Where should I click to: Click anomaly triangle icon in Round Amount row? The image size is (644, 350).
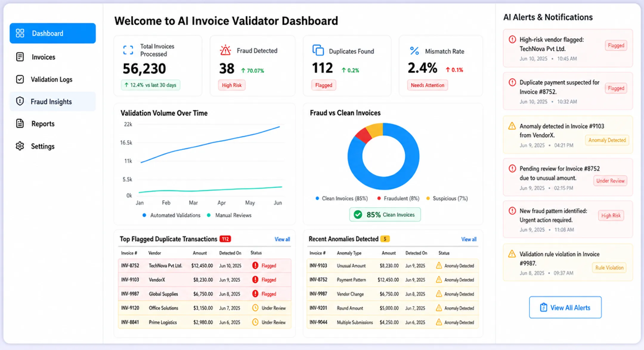(x=439, y=308)
